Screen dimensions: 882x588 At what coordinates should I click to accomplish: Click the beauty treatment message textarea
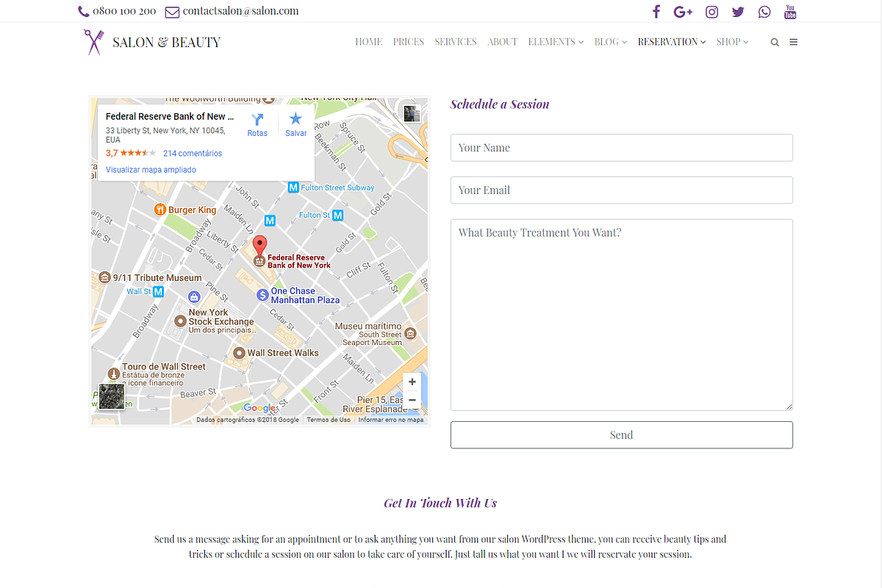622,315
